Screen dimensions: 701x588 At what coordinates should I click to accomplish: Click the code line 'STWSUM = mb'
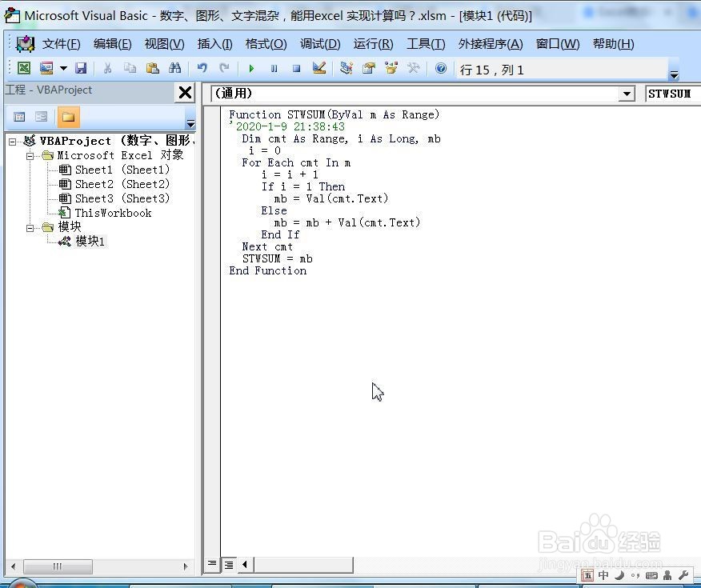[x=277, y=258]
